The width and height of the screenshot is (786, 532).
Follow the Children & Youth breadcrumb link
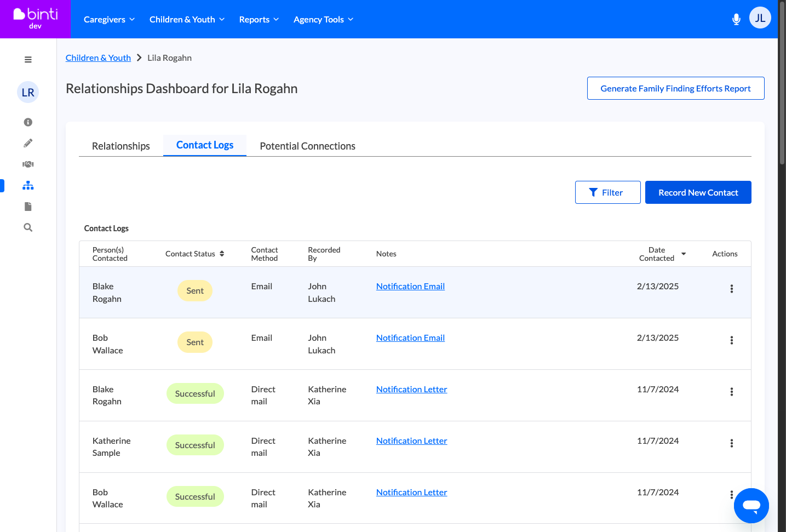click(x=98, y=58)
